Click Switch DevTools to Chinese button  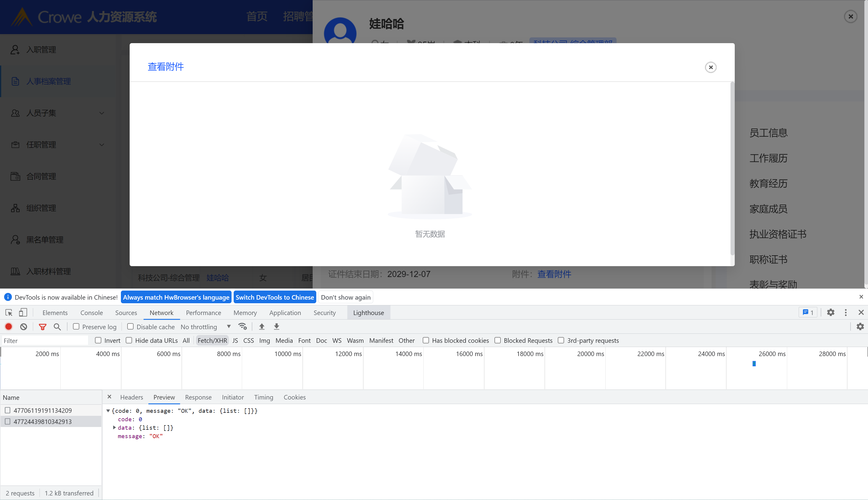coord(274,297)
